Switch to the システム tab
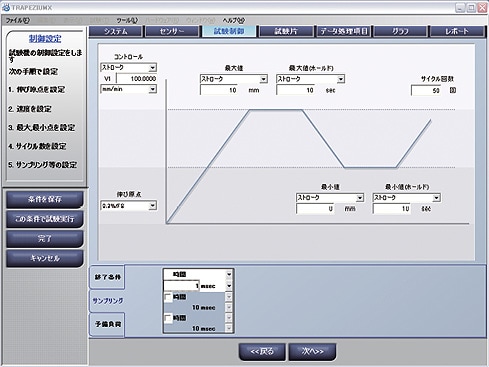489x367 pixels. (x=116, y=32)
